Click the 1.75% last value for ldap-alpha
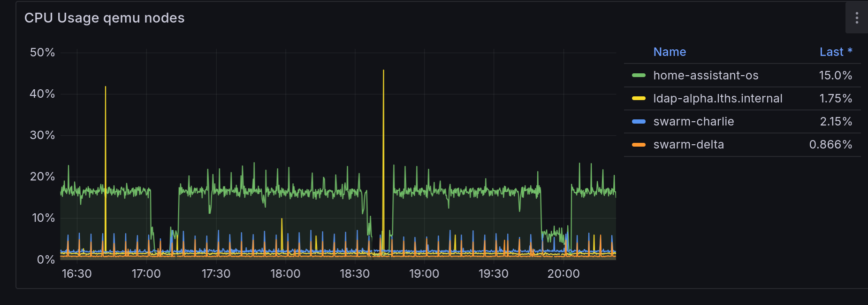Viewport: 868px width, 305px height. pos(835,98)
